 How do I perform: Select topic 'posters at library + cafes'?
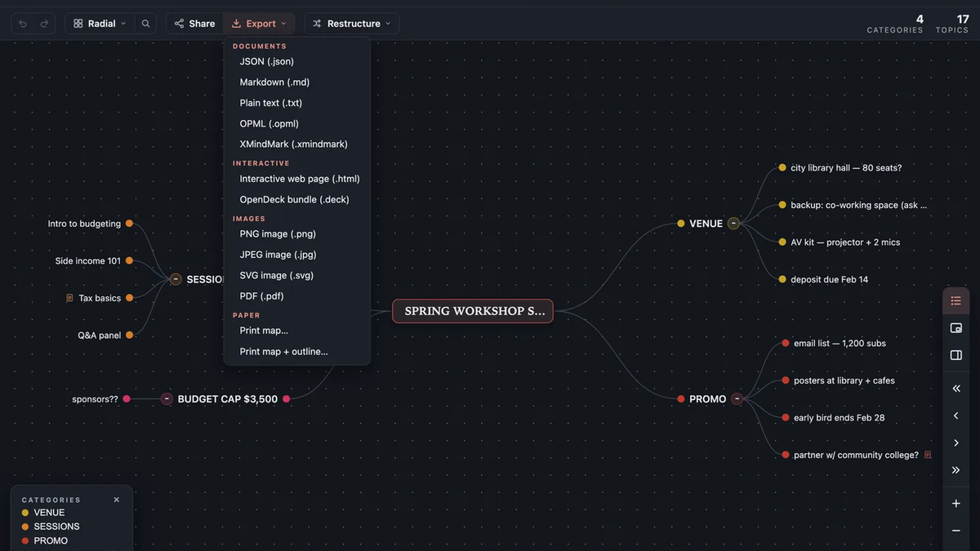(x=844, y=380)
